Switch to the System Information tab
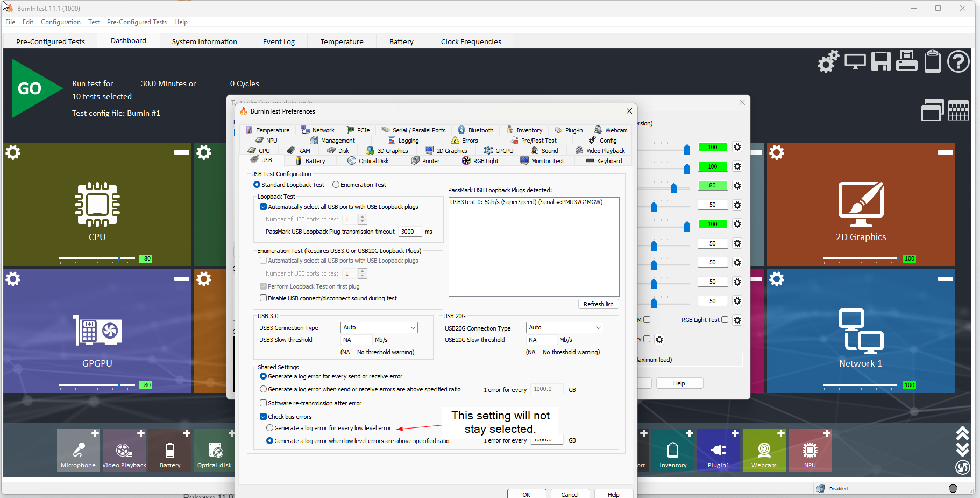 tap(204, 41)
